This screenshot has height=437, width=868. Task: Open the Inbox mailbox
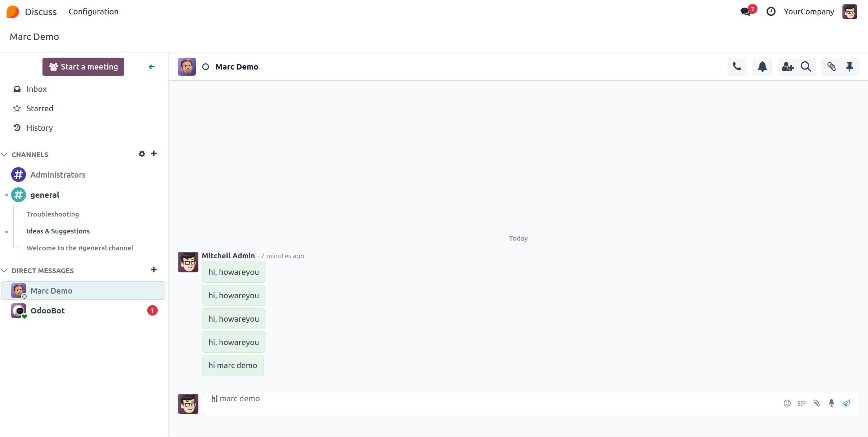(x=36, y=89)
